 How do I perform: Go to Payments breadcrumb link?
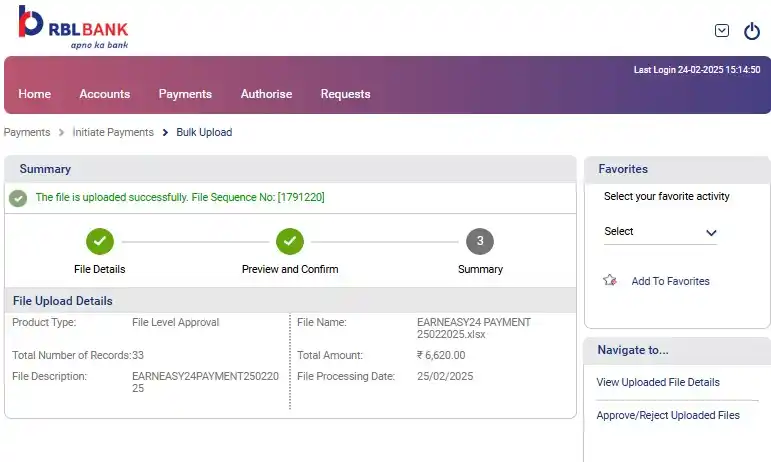point(27,132)
